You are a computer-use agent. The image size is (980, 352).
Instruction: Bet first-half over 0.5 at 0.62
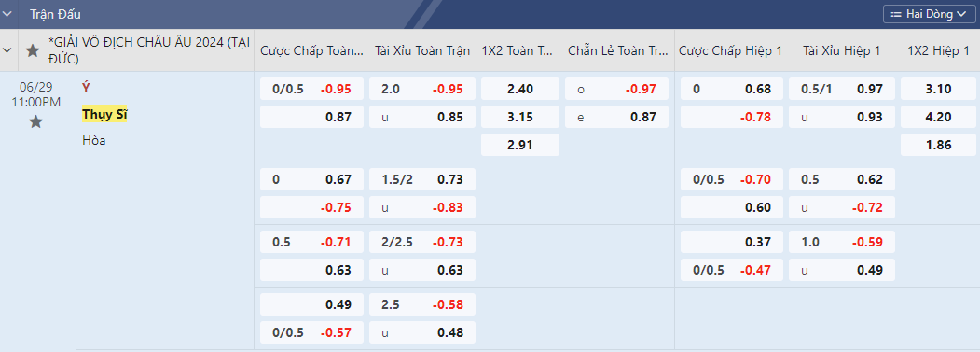[x=842, y=180]
